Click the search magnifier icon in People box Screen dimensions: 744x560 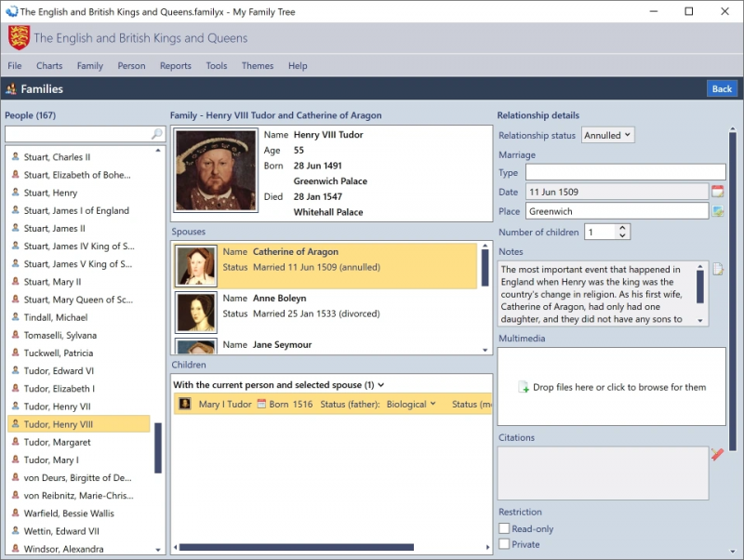point(156,134)
